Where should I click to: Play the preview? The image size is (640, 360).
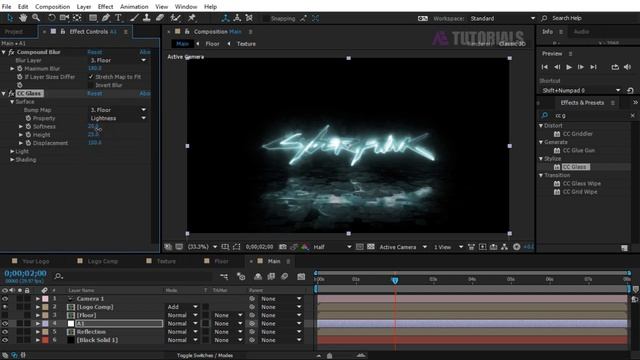click(569, 67)
